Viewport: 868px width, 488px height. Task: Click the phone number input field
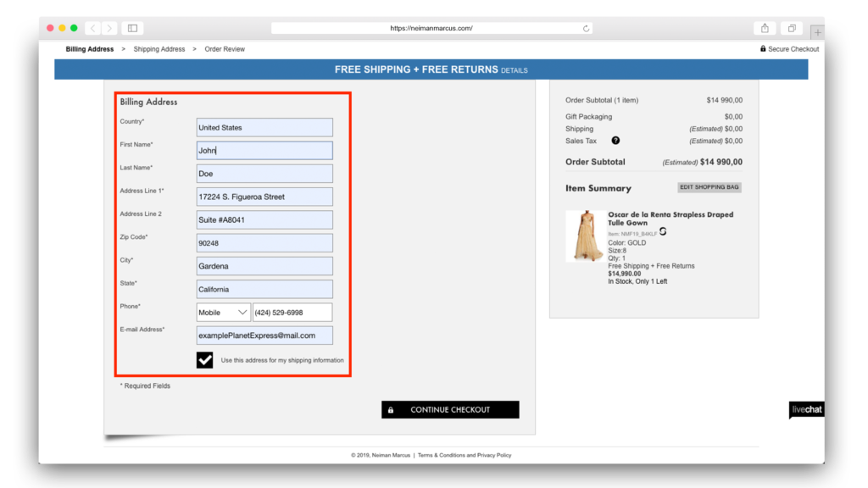tap(292, 313)
